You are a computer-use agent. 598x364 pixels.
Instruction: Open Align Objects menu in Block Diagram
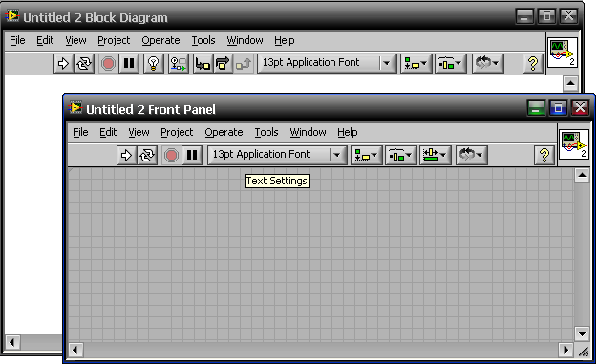(416, 63)
